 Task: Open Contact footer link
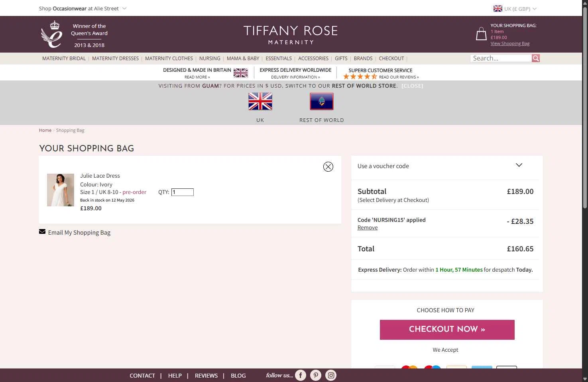[x=142, y=375]
